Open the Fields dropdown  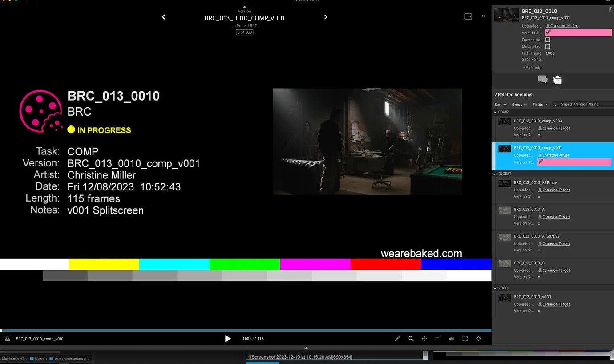(x=540, y=105)
